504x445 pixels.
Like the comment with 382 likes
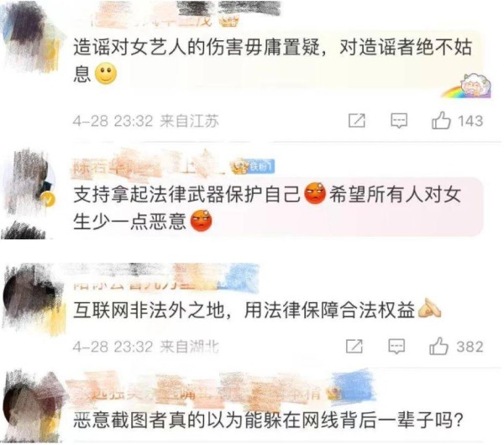point(438,346)
